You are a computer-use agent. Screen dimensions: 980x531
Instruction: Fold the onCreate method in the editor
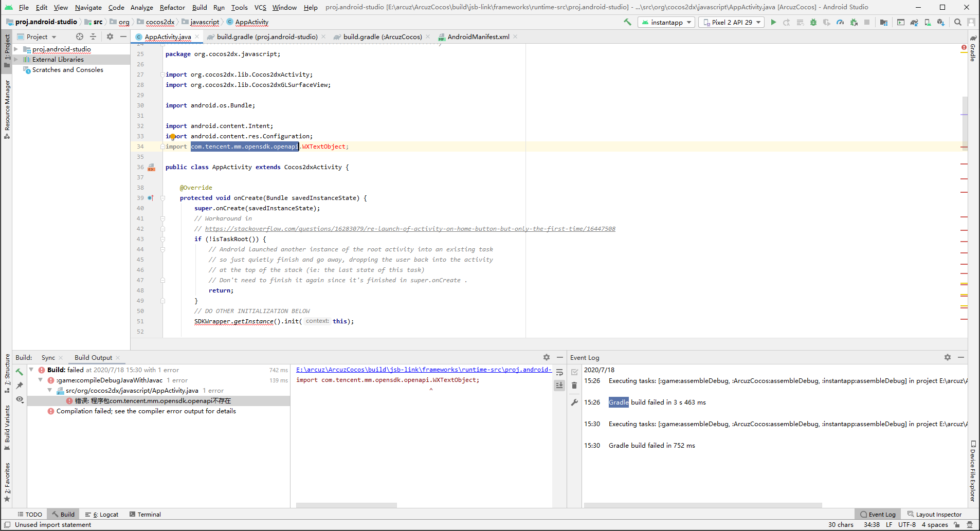tap(162, 198)
